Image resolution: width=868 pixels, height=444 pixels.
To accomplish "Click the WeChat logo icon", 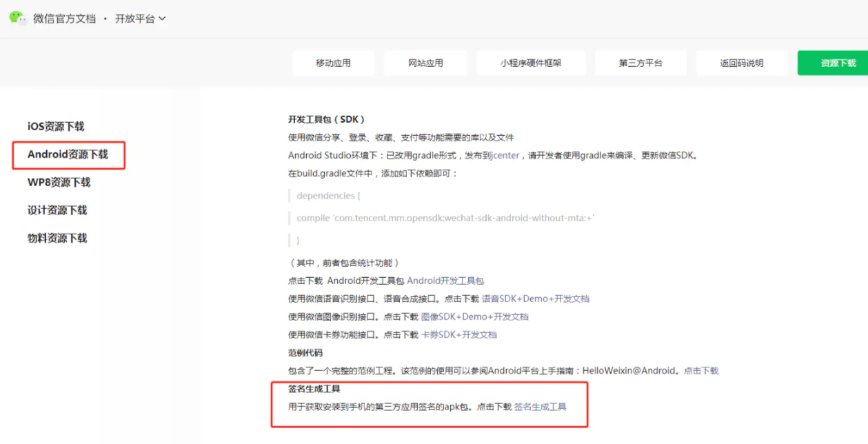I will click(18, 19).
